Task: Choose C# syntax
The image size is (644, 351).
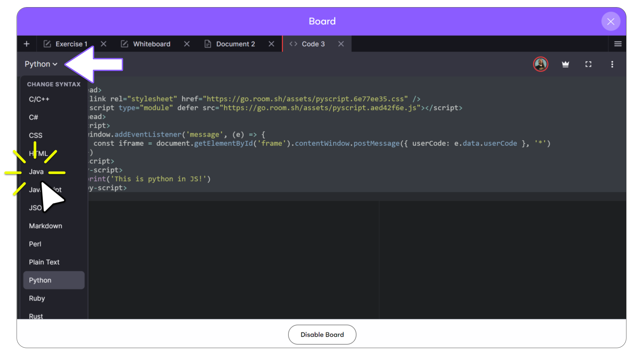Action: (x=54, y=117)
